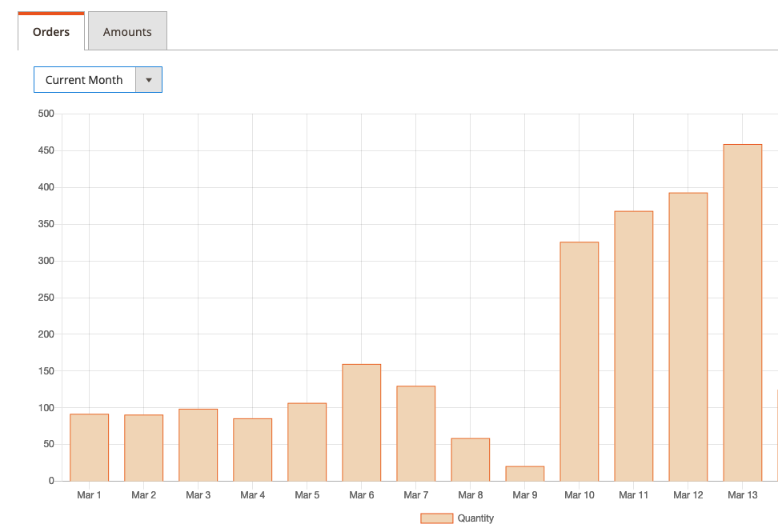Click the Mar 3 bar in chart

pyautogui.click(x=198, y=446)
